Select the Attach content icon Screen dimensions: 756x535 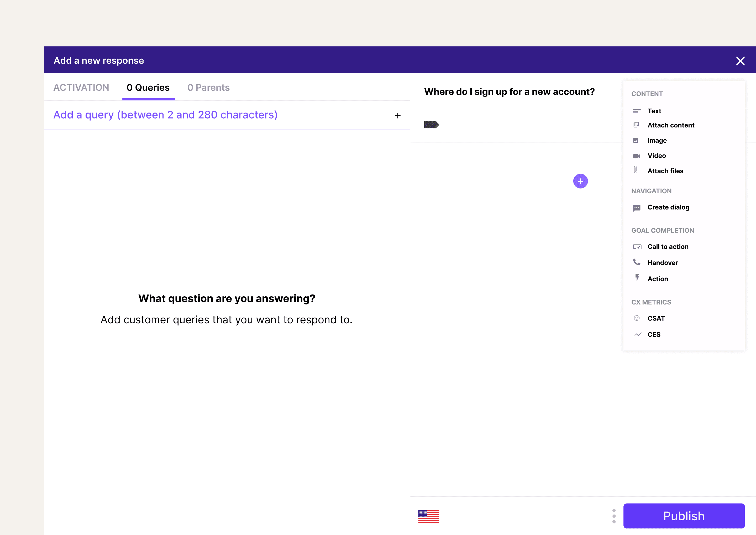[x=636, y=125]
